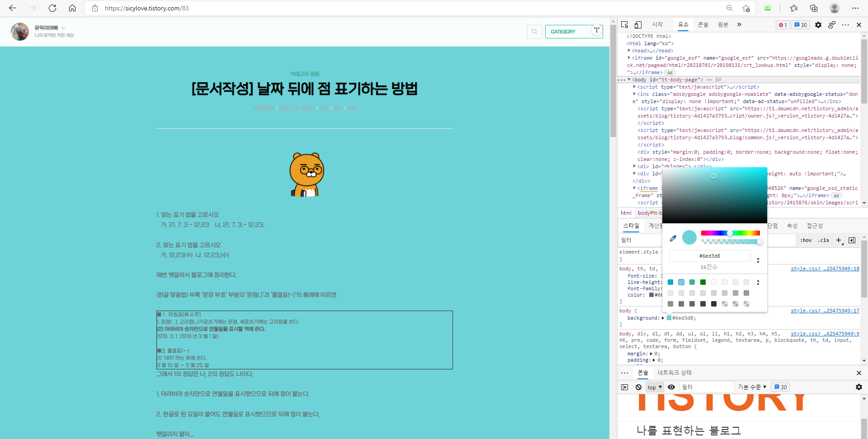
Task: Expand the padding shorthand property
Action: tap(654, 360)
